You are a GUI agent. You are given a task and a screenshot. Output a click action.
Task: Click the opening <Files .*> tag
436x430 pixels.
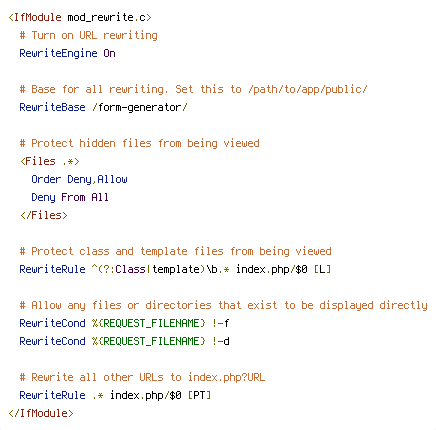50,161
